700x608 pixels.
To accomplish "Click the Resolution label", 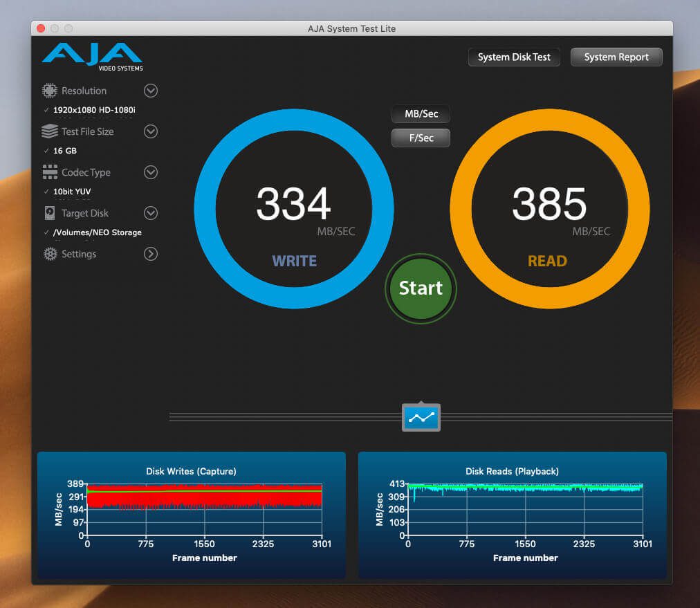I will (84, 91).
